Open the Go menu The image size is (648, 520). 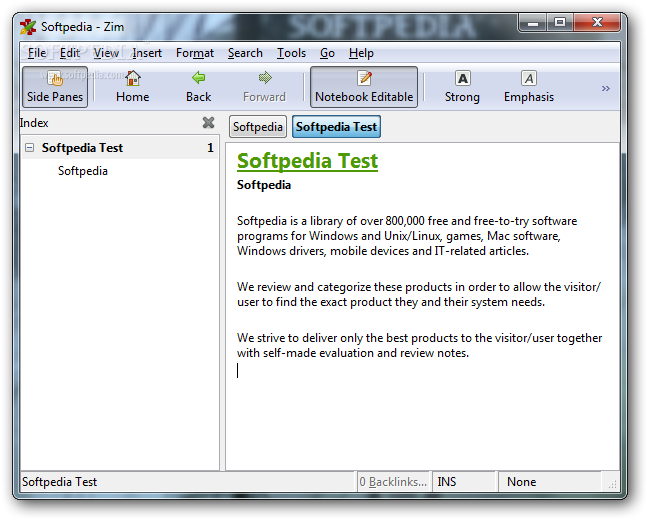click(327, 53)
